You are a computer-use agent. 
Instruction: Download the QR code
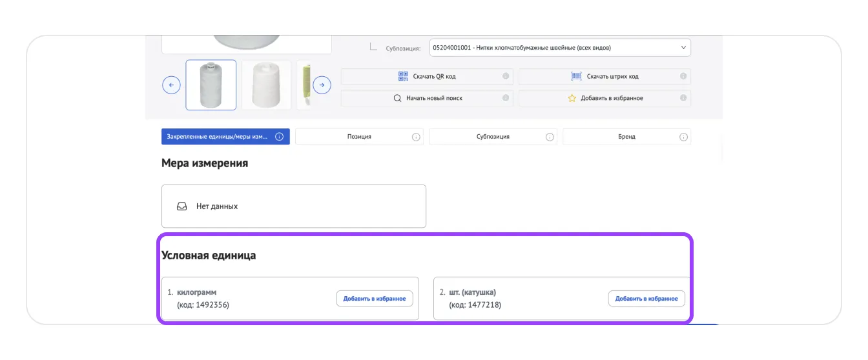427,76
